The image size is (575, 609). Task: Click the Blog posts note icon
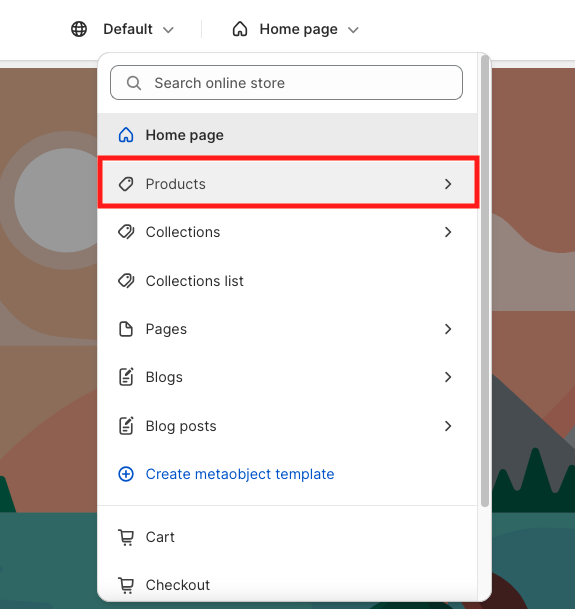click(126, 426)
